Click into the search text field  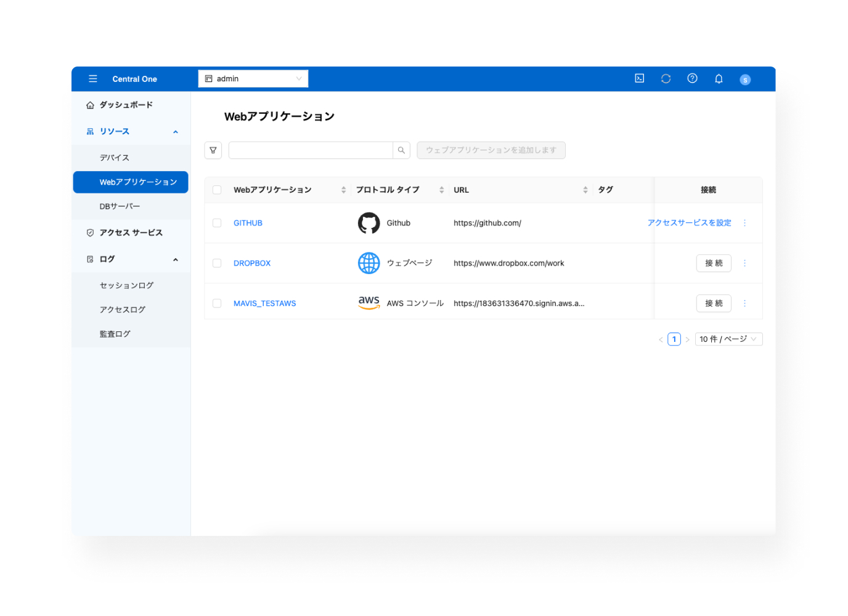pyautogui.click(x=311, y=150)
